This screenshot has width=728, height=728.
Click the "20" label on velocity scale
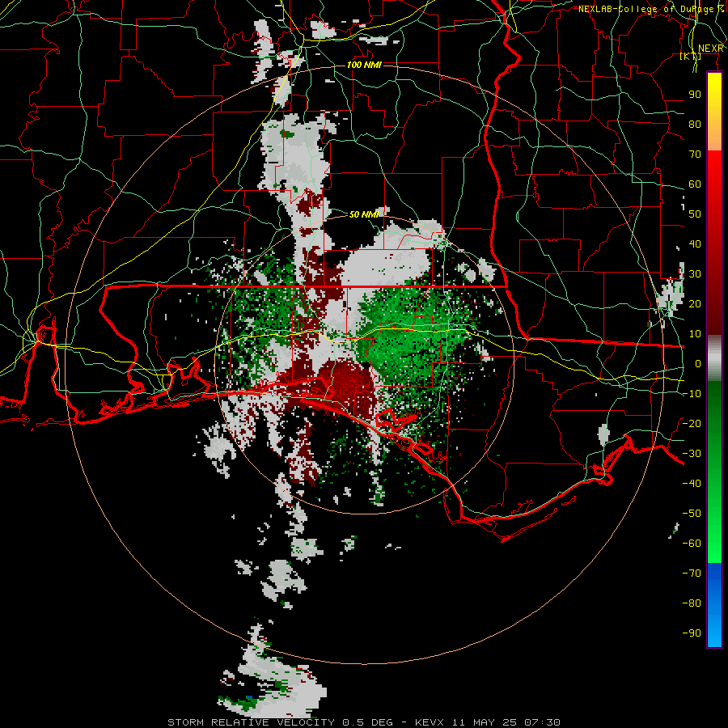[x=695, y=303]
